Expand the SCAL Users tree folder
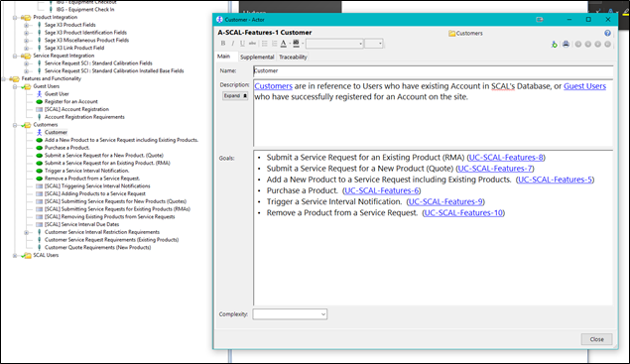The width and height of the screenshot is (630, 364). tap(15, 256)
